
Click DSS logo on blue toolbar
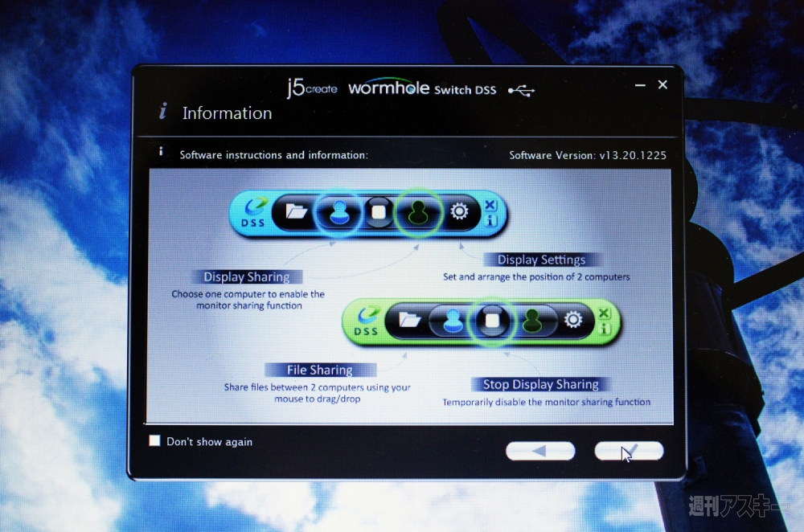[x=253, y=213]
